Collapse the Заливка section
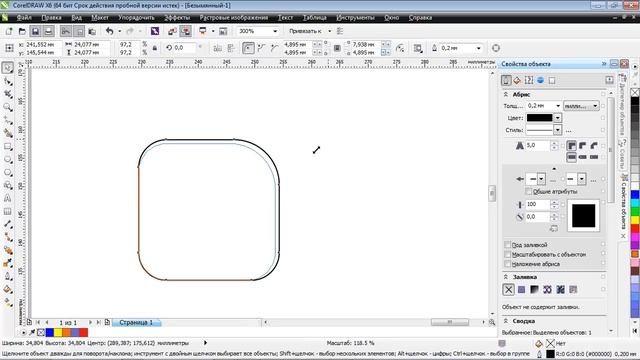640x360 pixels. click(506, 277)
